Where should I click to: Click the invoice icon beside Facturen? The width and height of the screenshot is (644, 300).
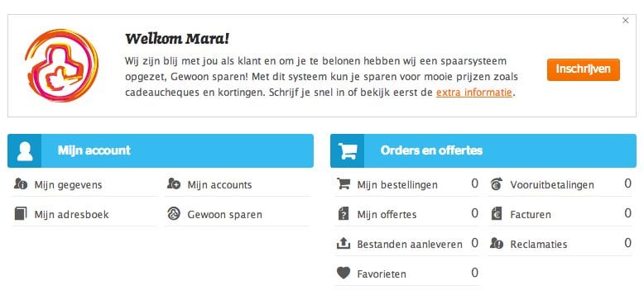[x=497, y=213]
